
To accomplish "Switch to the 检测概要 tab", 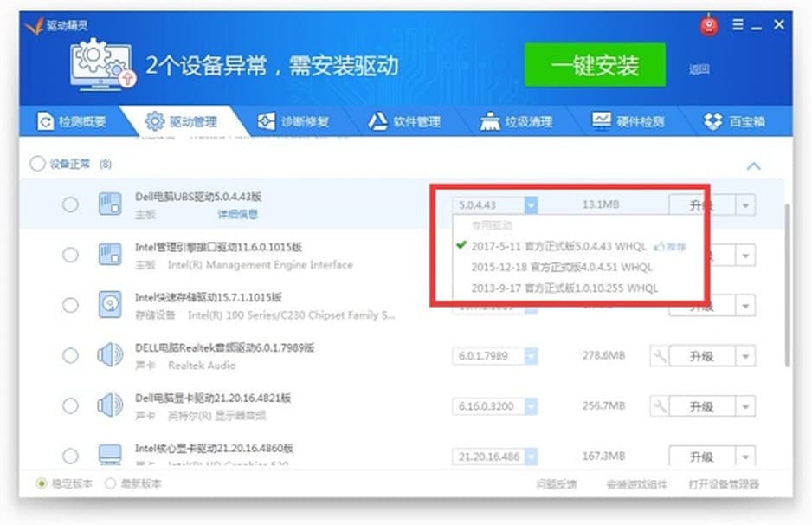I will tap(72, 122).
